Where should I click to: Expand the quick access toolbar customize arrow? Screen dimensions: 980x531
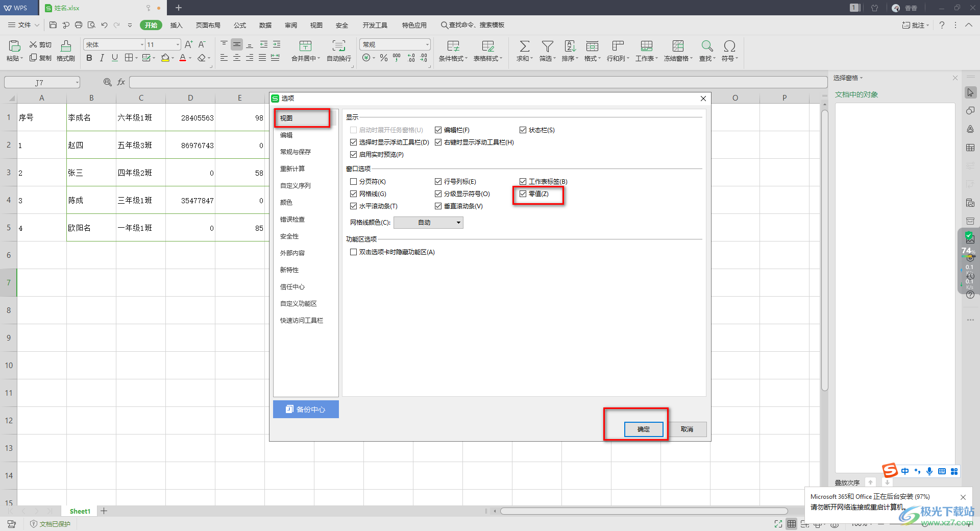(130, 25)
